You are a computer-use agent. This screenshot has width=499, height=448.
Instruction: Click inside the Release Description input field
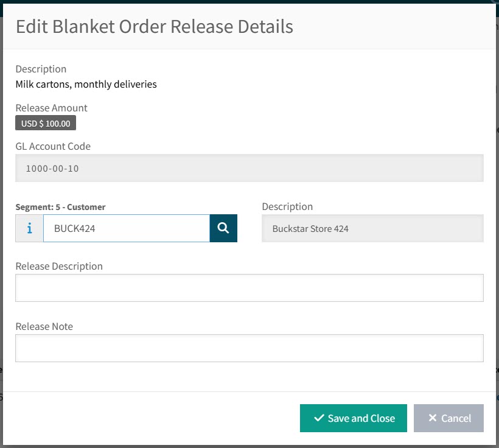tap(249, 287)
